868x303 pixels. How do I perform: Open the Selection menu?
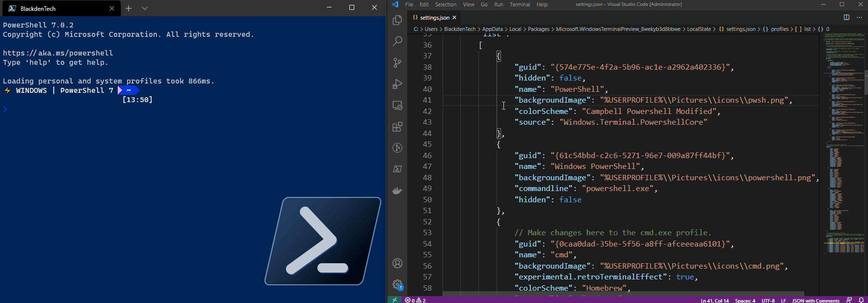[446, 4]
